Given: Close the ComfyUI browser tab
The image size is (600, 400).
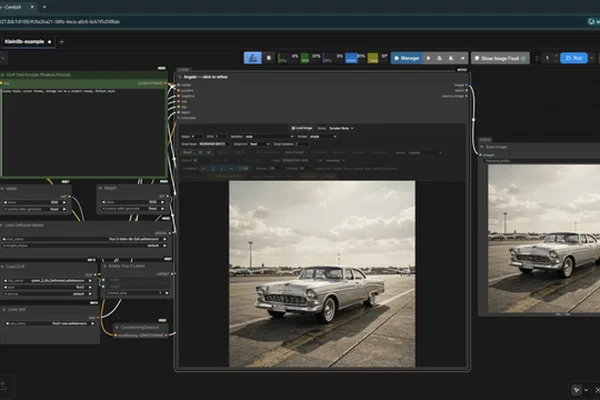Looking at the screenshot, I should [x=32, y=7].
